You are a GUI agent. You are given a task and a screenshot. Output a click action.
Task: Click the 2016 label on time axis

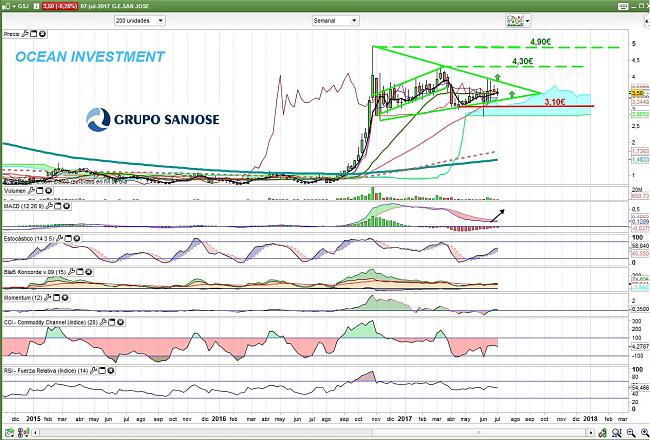[219, 419]
